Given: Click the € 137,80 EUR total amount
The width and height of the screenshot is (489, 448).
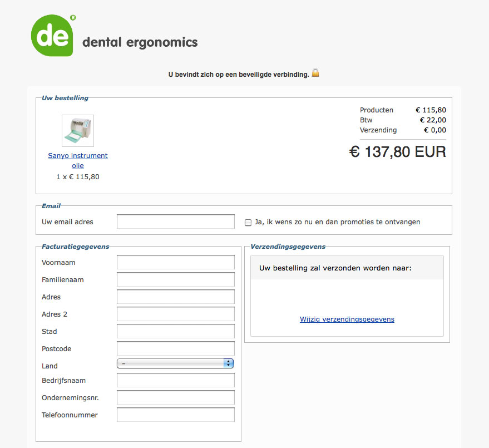Looking at the screenshot, I should point(398,152).
